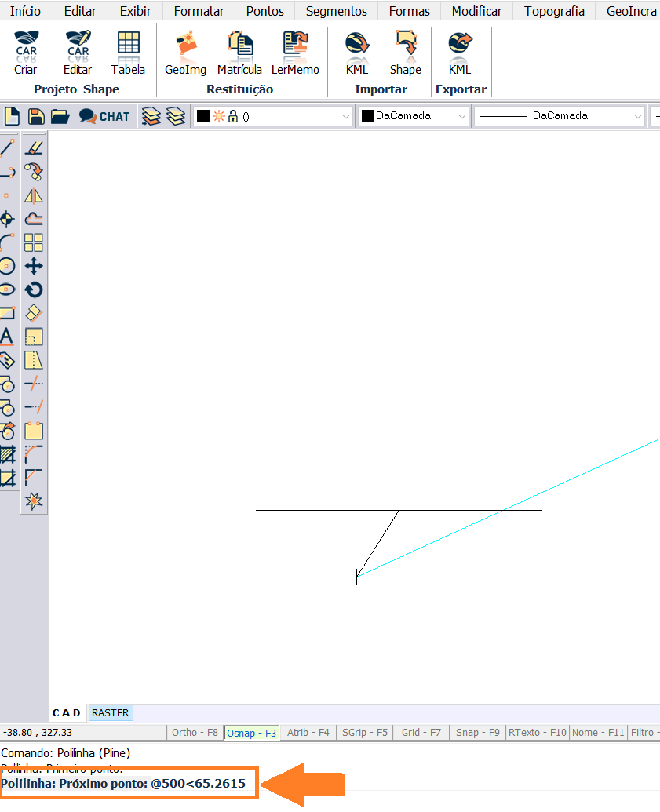Image resolution: width=660 pixels, height=812 pixels.
Task: Select the Move tool with four arrows
Action: tap(34, 266)
